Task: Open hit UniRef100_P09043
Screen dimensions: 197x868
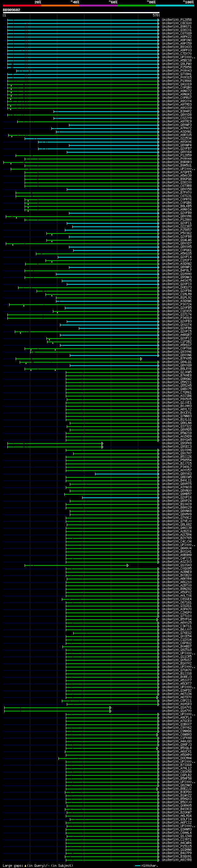Action: point(177,71)
